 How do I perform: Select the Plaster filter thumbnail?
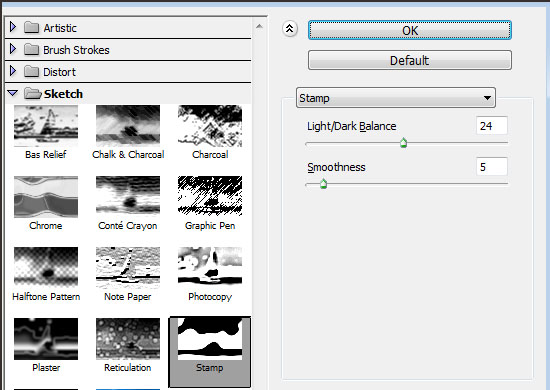coord(46,339)
